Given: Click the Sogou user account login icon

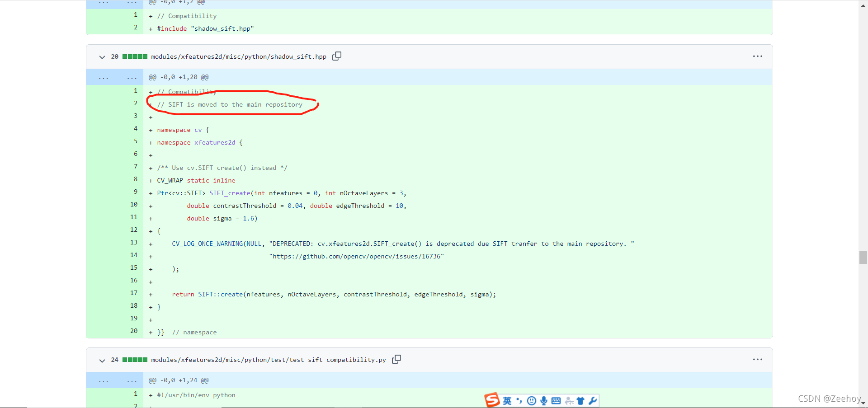Looking at the screenshot, I should click(569, 400).
